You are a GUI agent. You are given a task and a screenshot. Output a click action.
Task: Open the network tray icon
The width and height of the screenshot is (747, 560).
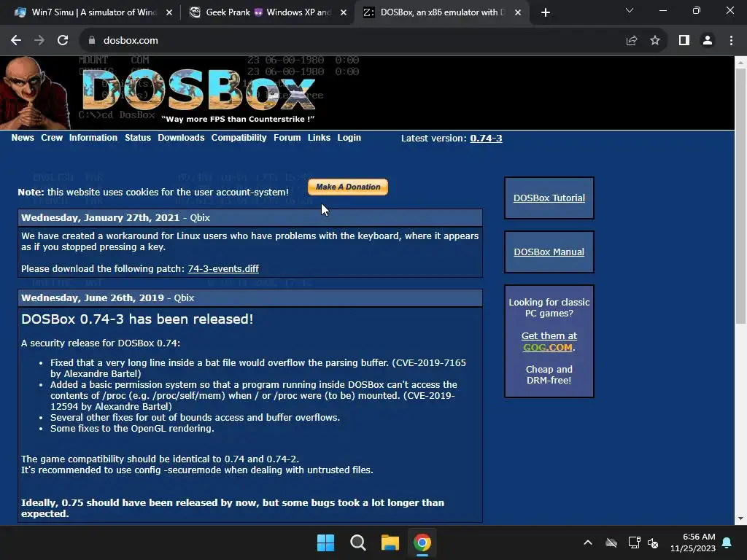tap(634, 542)
